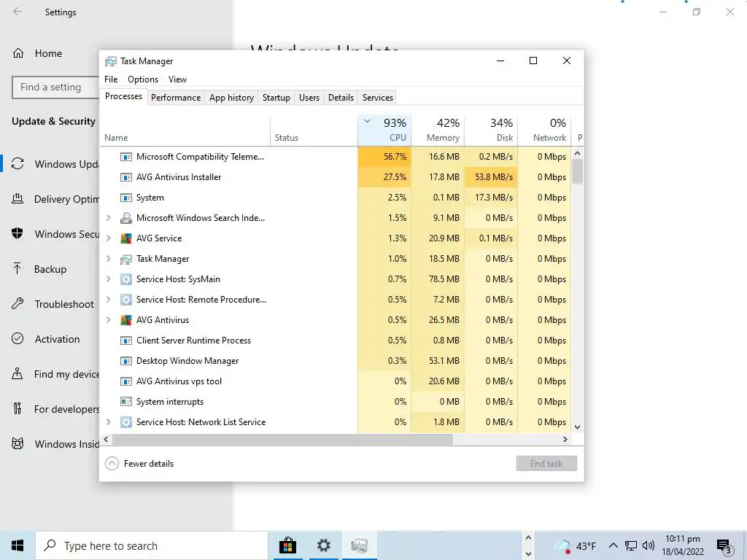Click the Task Manager taskbar icon
This screenshot has height=560, width=747.
(x=359, y=545)
